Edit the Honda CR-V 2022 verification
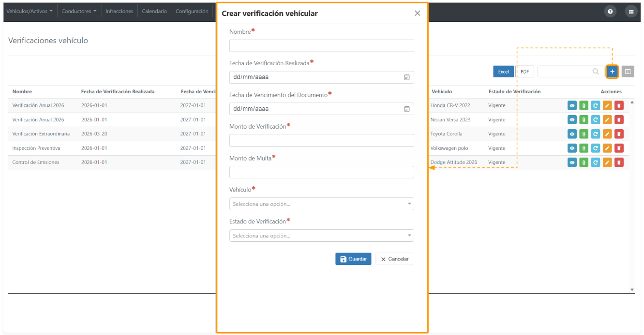 tap(607, 105)
